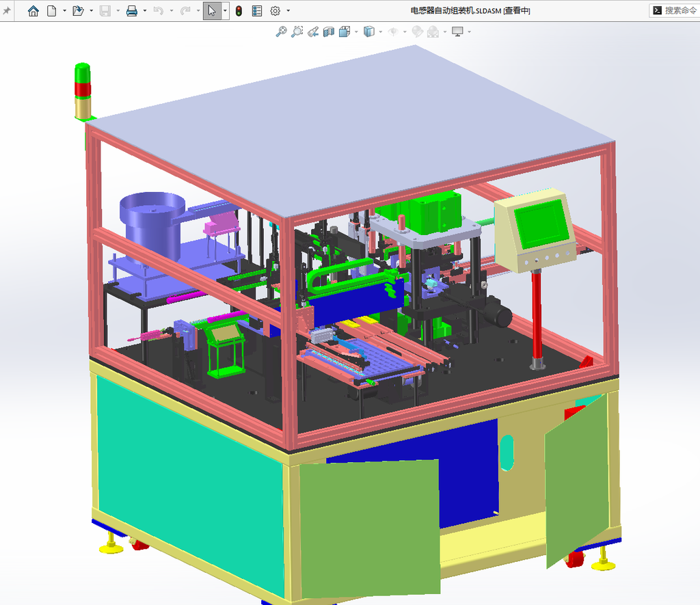Click the green touchscreen panel on model
700x605 pixels.
click(x=542, y=225)
